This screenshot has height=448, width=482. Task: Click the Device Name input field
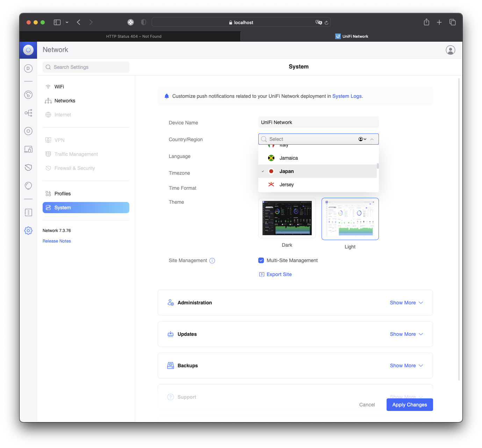coord(318,122)
